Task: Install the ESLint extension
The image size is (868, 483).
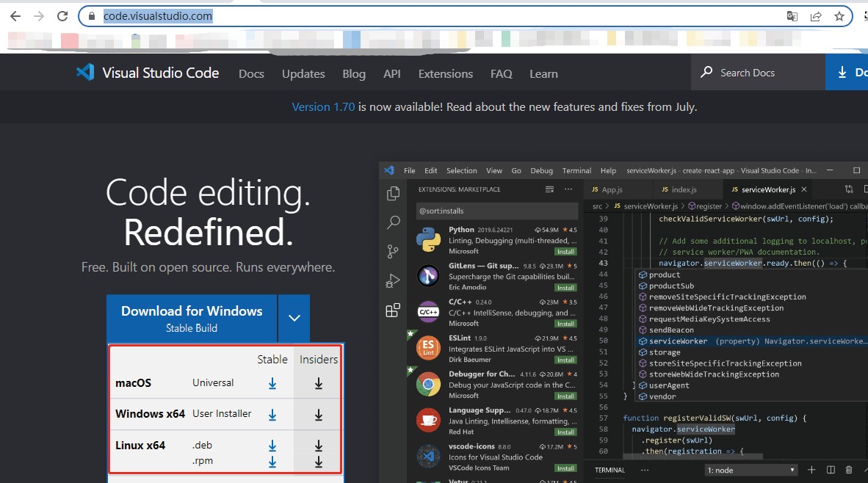Action: coord(565,360)
